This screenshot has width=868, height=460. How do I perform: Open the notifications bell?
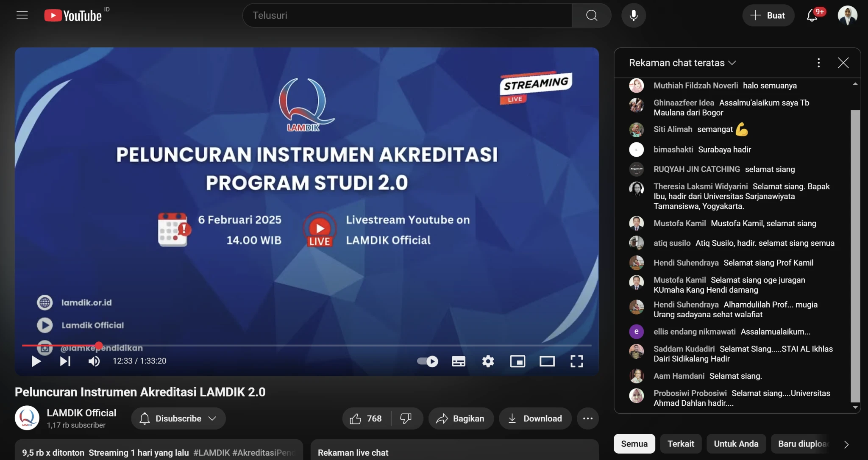[x=812, y=16]
